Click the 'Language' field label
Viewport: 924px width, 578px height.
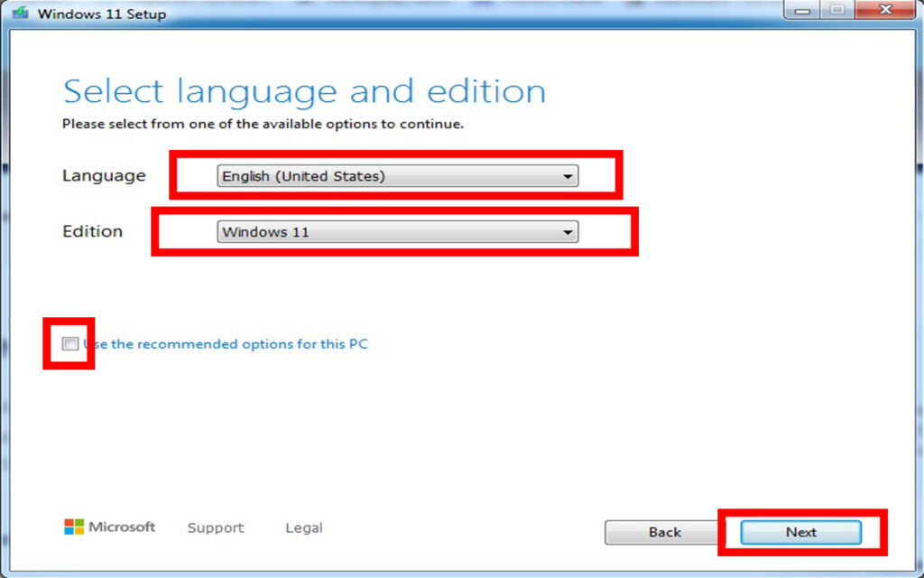104,176
